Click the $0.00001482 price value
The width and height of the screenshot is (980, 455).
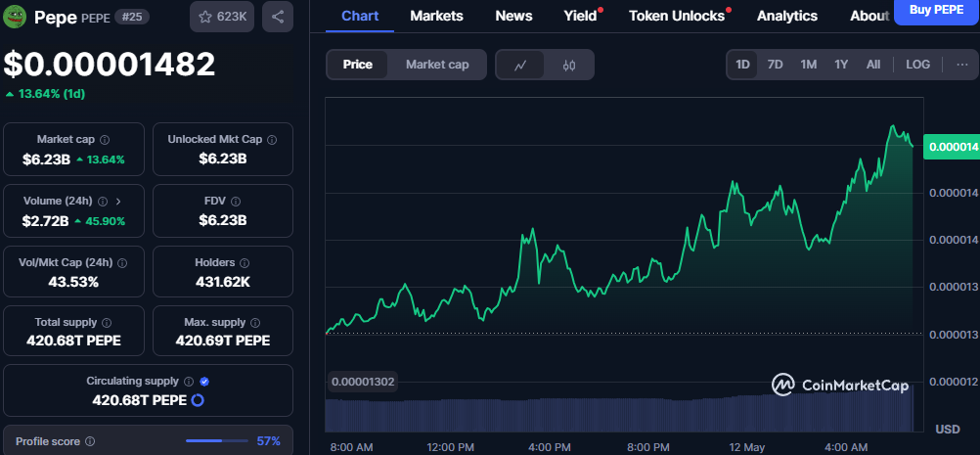110,65
